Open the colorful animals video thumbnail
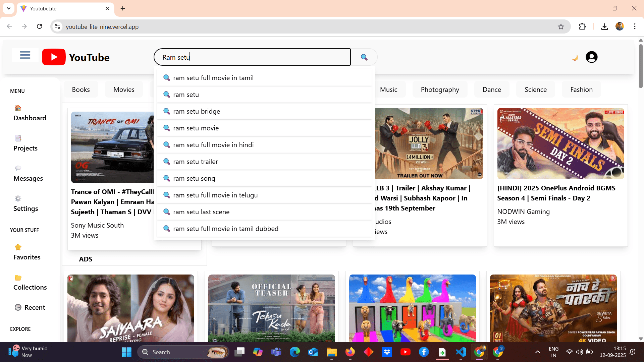 413,308
